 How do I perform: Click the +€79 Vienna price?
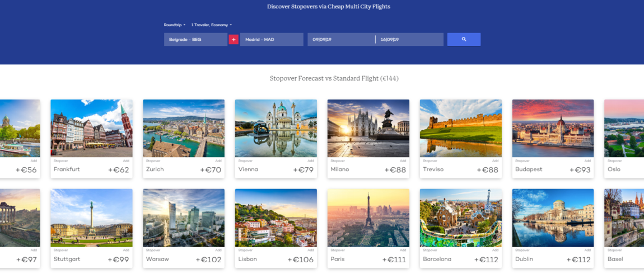[x=303, y=170]
